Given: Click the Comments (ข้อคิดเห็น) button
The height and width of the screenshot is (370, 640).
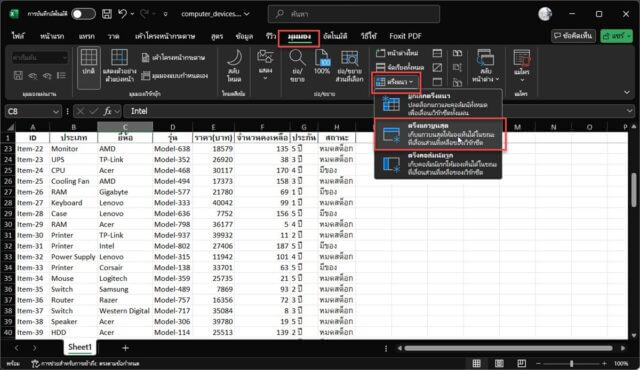Looking at the screenshot, I should pos(573,36).
